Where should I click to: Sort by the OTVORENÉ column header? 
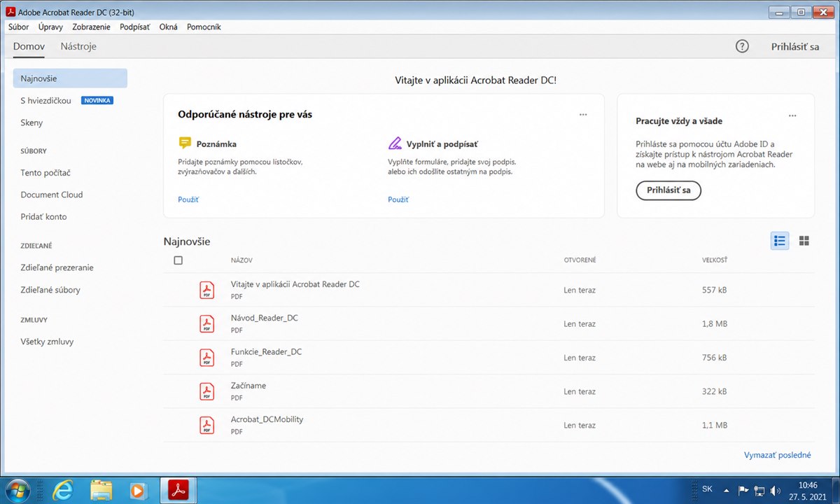click(580, 260)
